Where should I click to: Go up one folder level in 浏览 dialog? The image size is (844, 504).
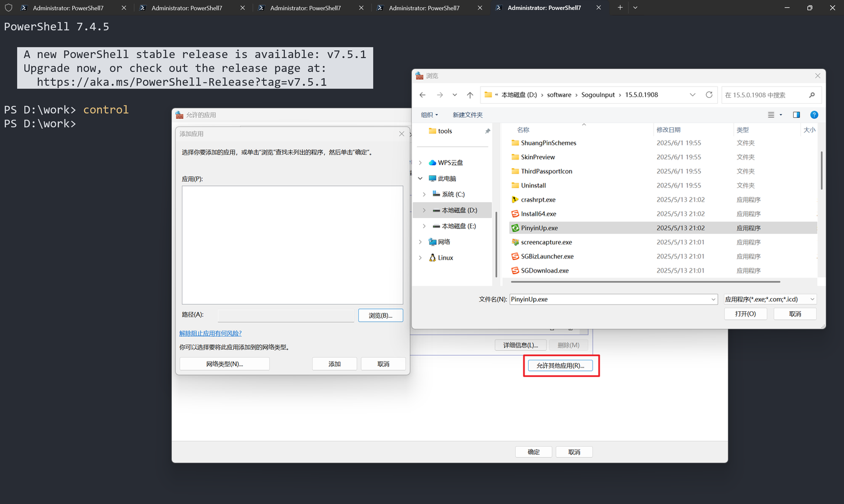470,95
